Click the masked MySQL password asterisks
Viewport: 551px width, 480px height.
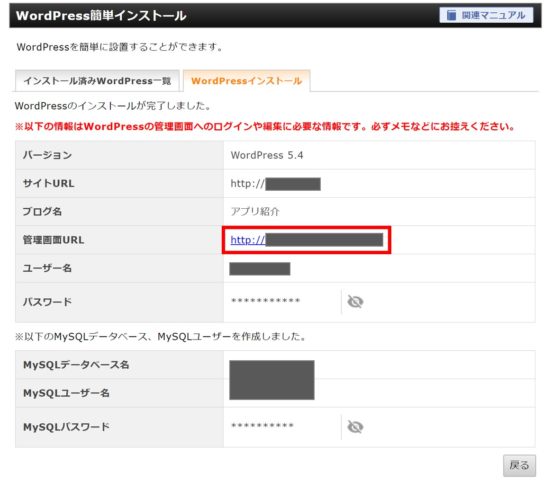coord(262,426)
